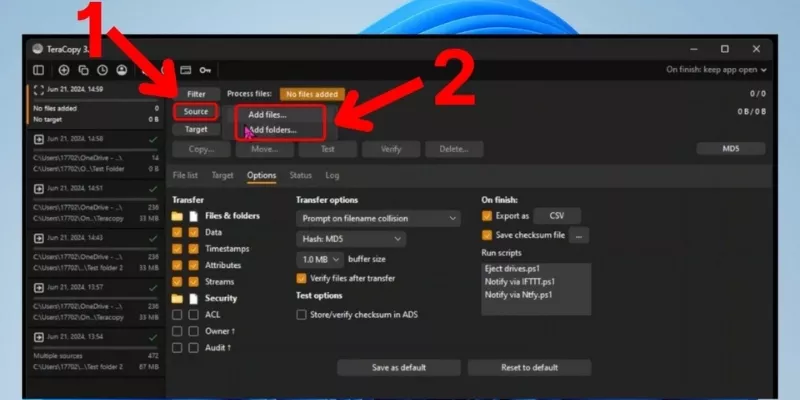The height and width of the screenshot is (400, 800).
Task: Click the yellow folder icon beside Files & folders
Action: [x=177, y=216]
